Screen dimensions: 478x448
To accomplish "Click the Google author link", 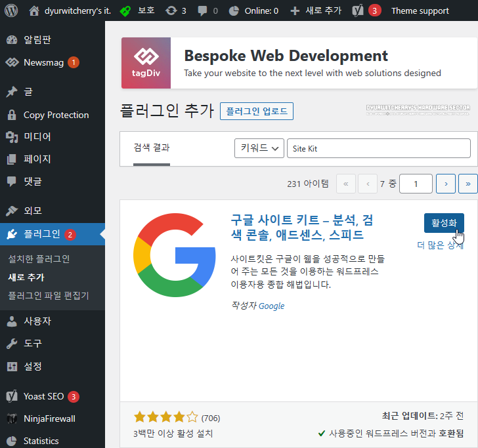I will click(271, 306).
